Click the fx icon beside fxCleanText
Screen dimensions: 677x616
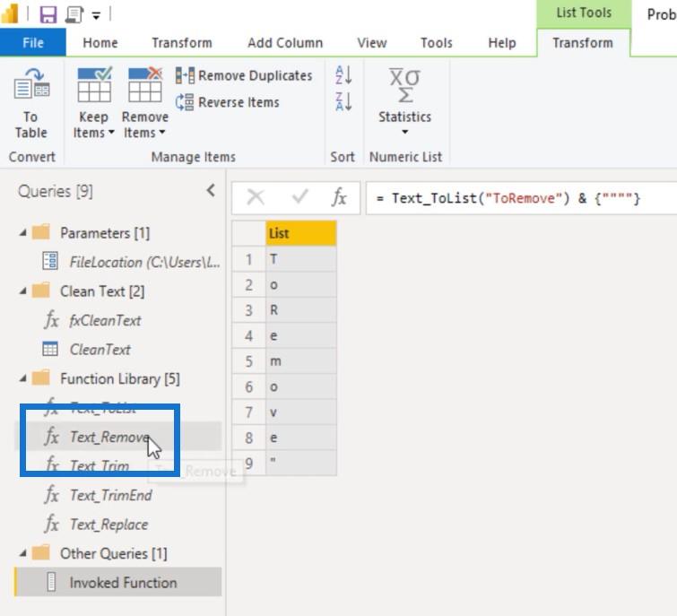click(x=51, y=320)
